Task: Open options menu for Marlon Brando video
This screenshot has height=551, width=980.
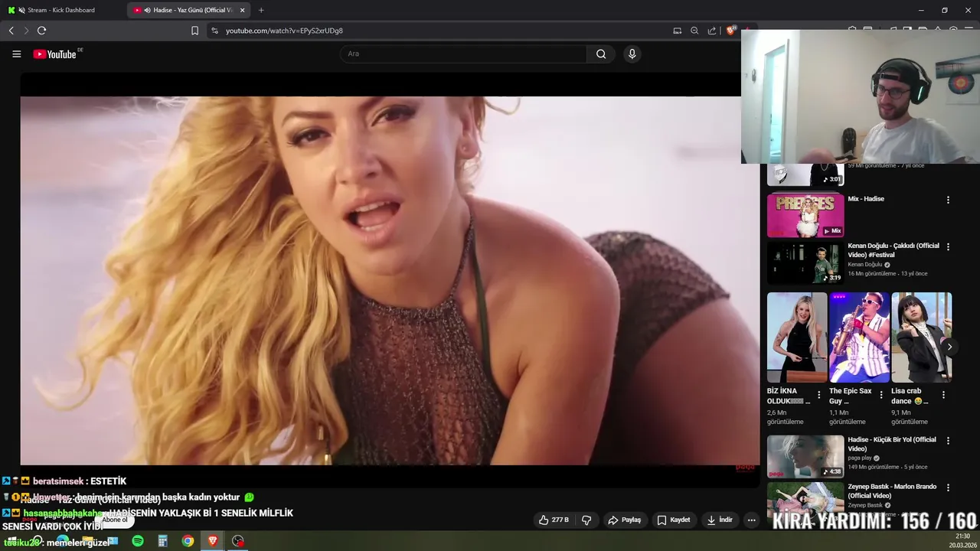Action: point(948,488)
